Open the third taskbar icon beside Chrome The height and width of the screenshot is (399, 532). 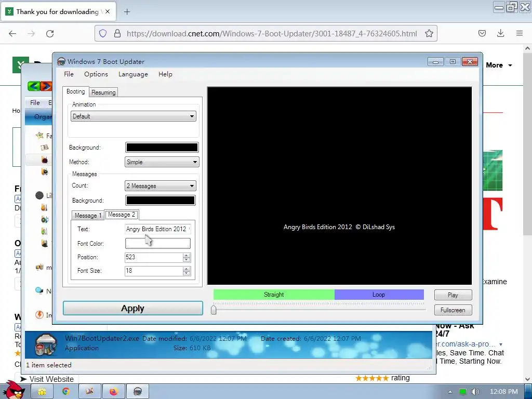(x=89, y=392)
